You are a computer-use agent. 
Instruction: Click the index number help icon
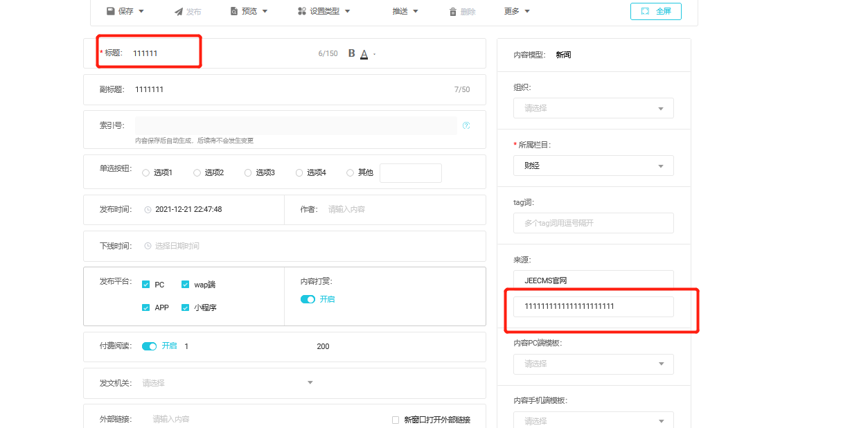[466, 125]
